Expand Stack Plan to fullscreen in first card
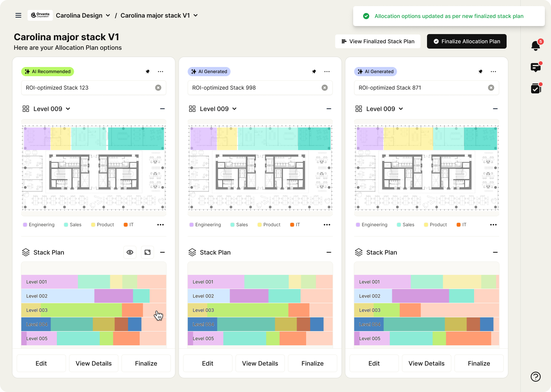This screenshot has height=392, width=551. point(148,252)
